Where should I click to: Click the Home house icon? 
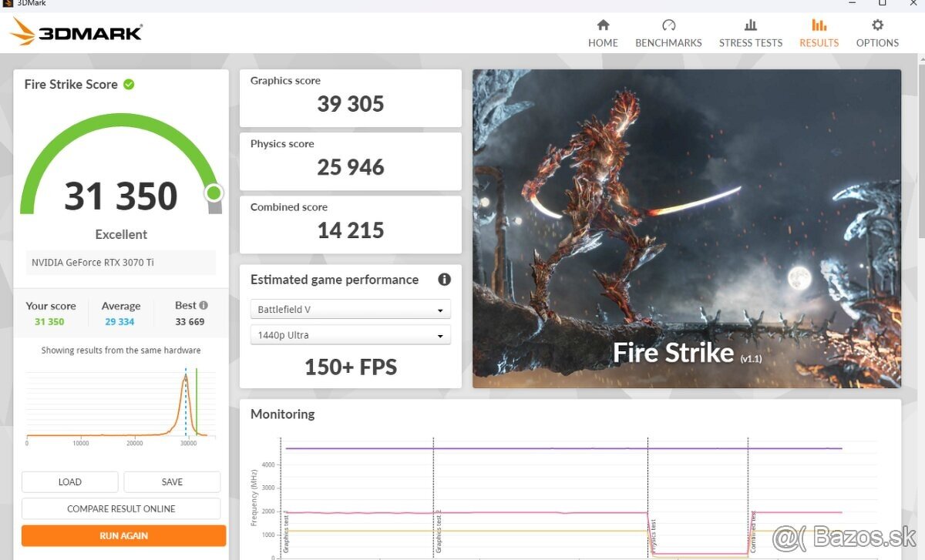click(603, 25)
